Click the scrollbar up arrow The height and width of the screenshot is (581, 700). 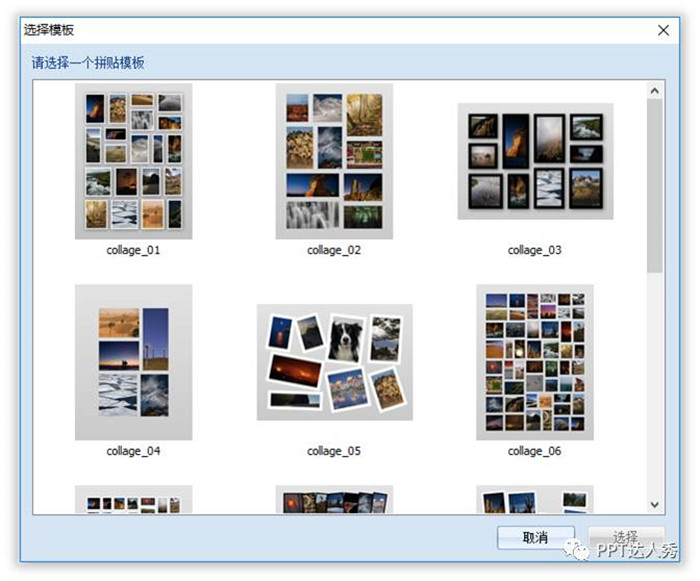click(x=654, y=91)
